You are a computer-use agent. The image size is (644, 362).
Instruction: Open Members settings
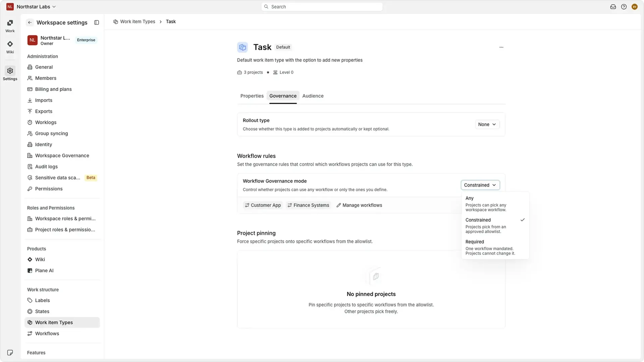pyautogui.click(x=62, y=78)
